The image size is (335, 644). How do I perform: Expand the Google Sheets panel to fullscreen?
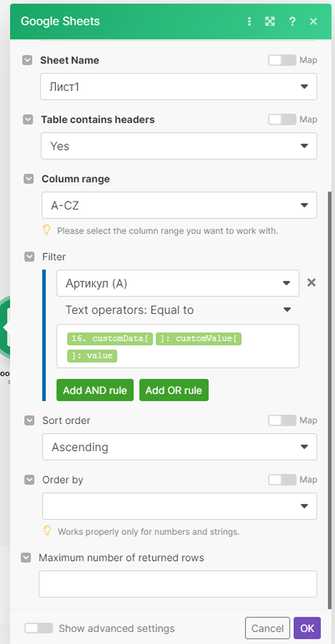pos(270,22)
